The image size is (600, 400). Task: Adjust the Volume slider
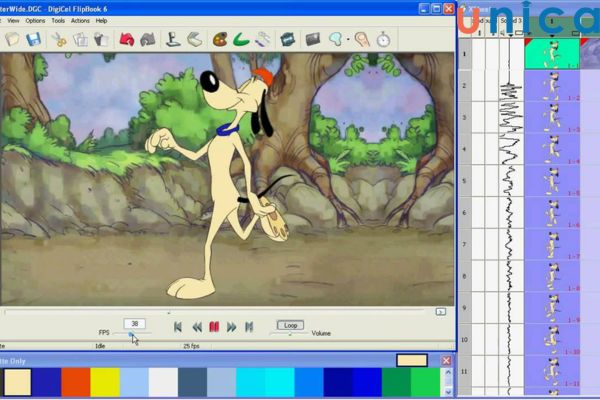pyautogui.click(x=291, y=335)
